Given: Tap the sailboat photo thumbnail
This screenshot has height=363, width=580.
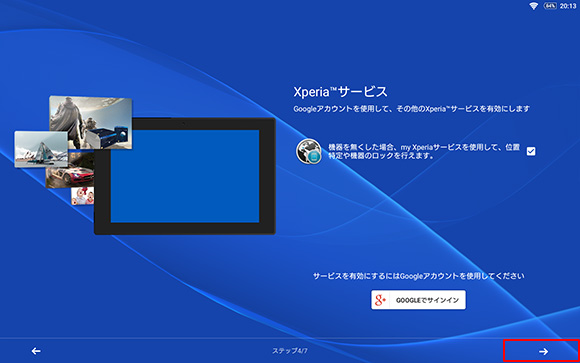Looking at the screenshot, I should coord(41,149).
